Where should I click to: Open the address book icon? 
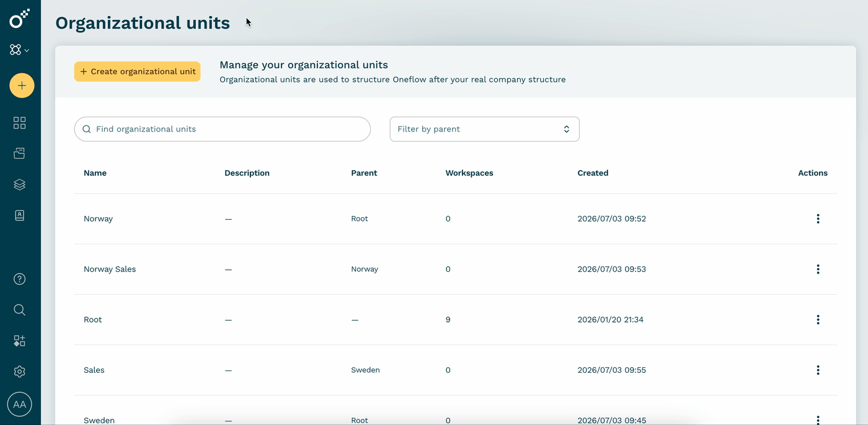pos(20,215)
